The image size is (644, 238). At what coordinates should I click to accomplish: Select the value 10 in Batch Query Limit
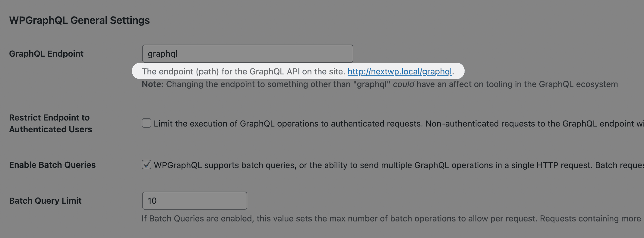pos(194,200)
